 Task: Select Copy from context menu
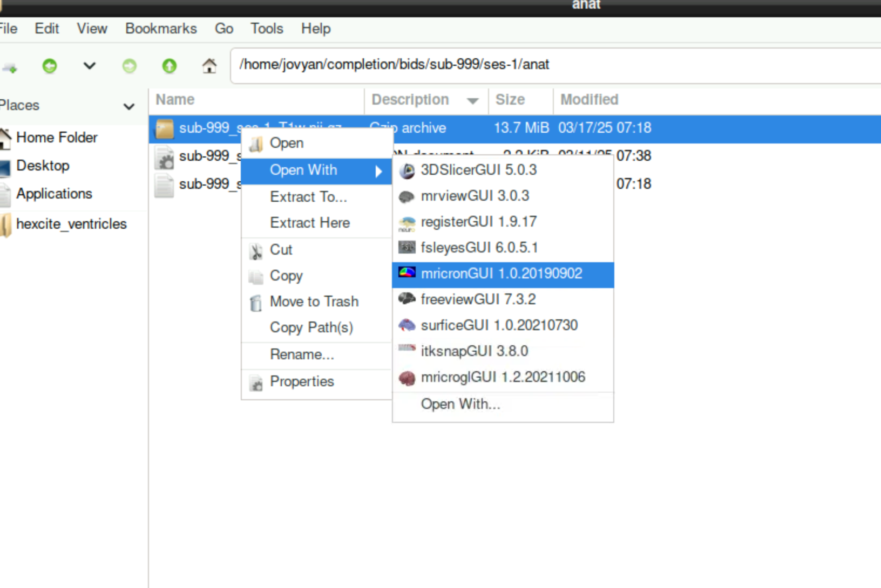click(x=317, y=276)
